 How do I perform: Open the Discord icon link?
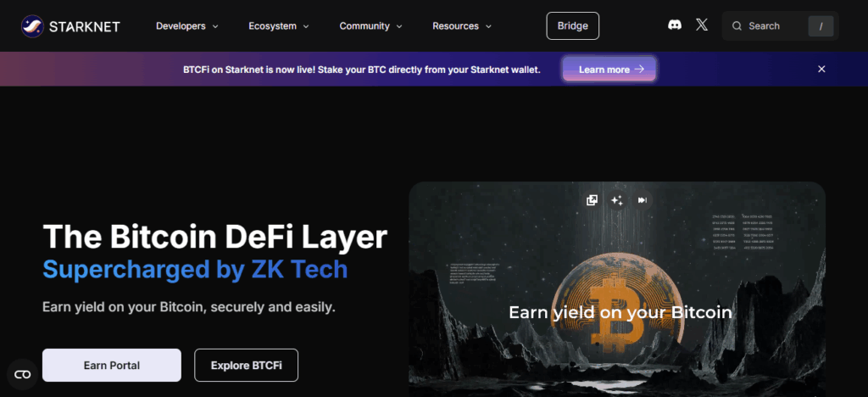tap(674, 25)
